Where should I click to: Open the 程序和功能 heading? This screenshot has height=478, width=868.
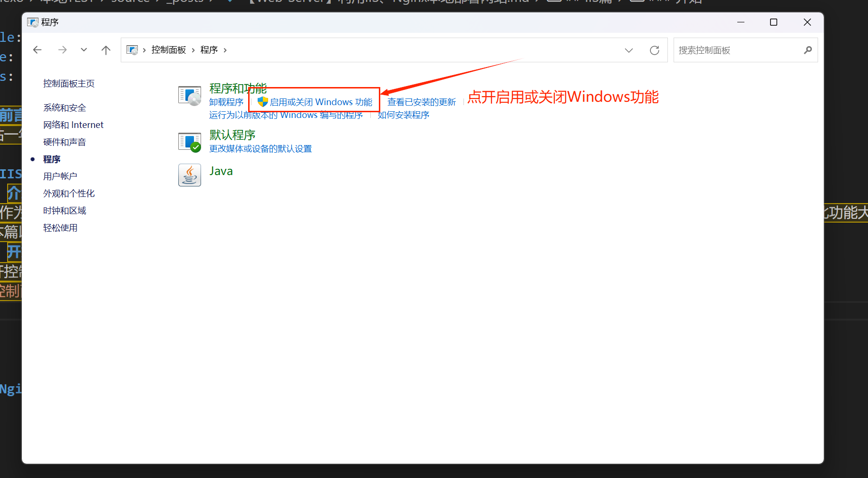(238, 88)
